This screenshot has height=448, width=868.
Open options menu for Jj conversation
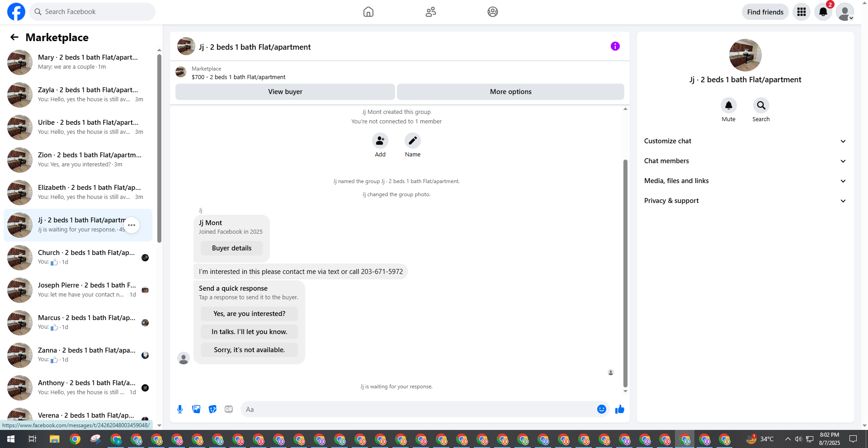[x=132, y=225]
